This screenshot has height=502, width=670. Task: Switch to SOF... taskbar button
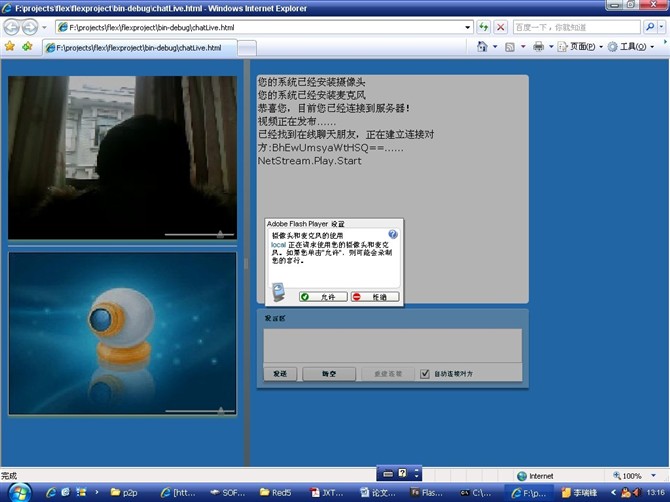tap(228, 493)
